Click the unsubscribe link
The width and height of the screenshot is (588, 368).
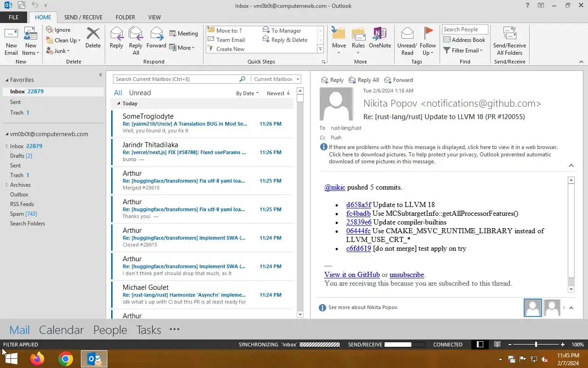coord(407,275)
